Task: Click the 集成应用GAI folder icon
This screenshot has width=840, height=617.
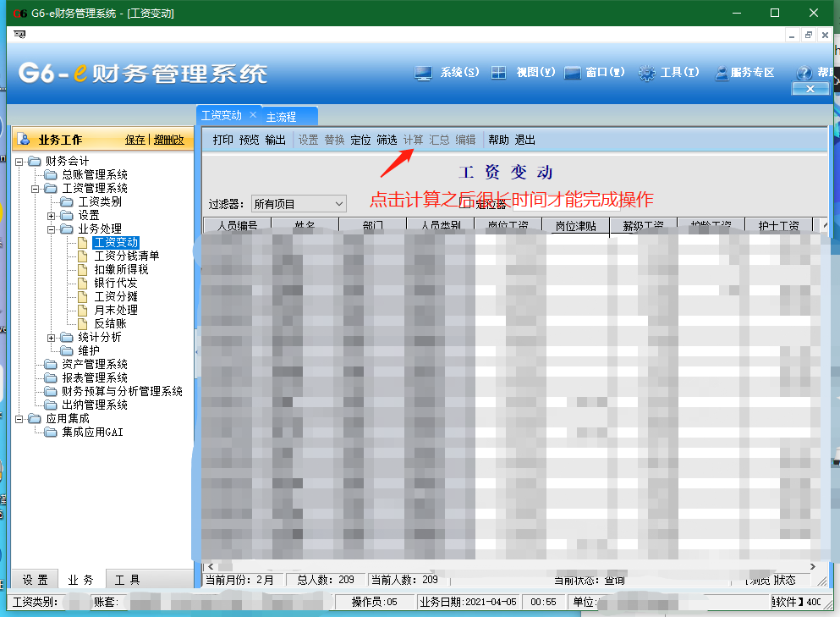Action: [51, 432]
